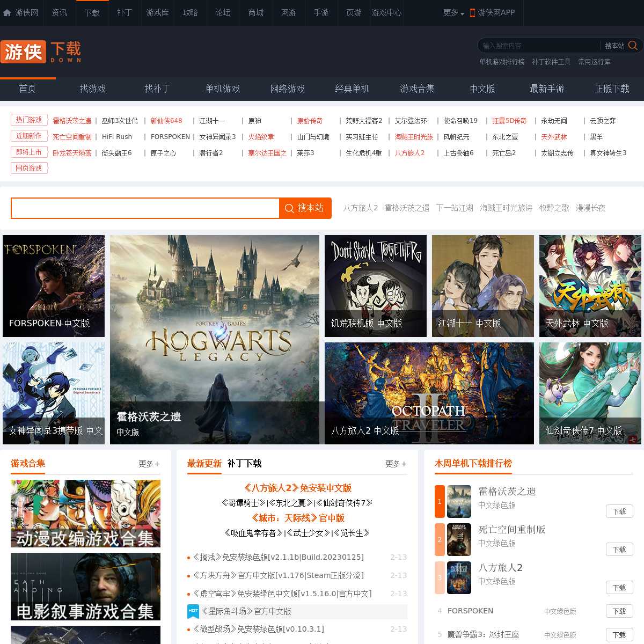Click the 巫师3次世代 hot game link
The width and height of the screenshot is (644, 644).
120,121
